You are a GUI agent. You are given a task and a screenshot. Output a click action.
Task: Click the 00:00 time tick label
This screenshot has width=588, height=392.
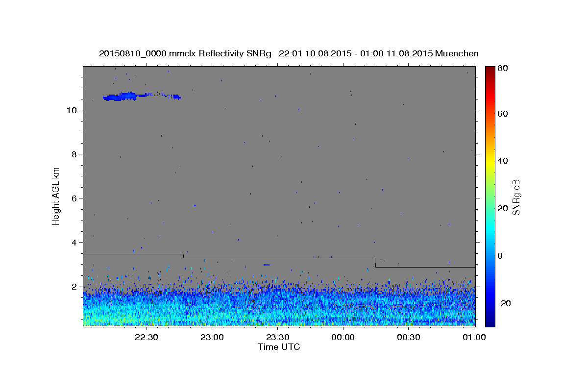tap(343, 337)
